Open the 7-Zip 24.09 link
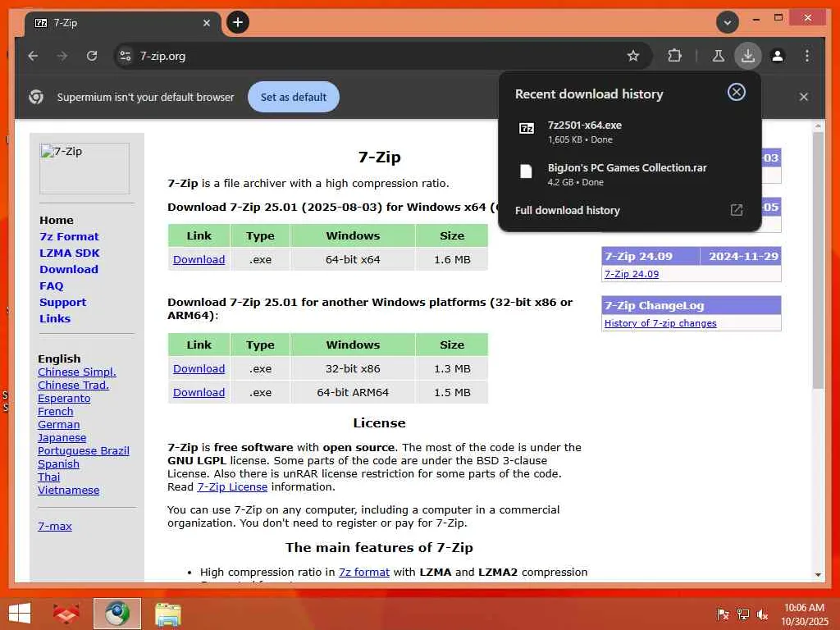Image resolution: width=840 pixels, height=630 pixels. tap(632, 274)
